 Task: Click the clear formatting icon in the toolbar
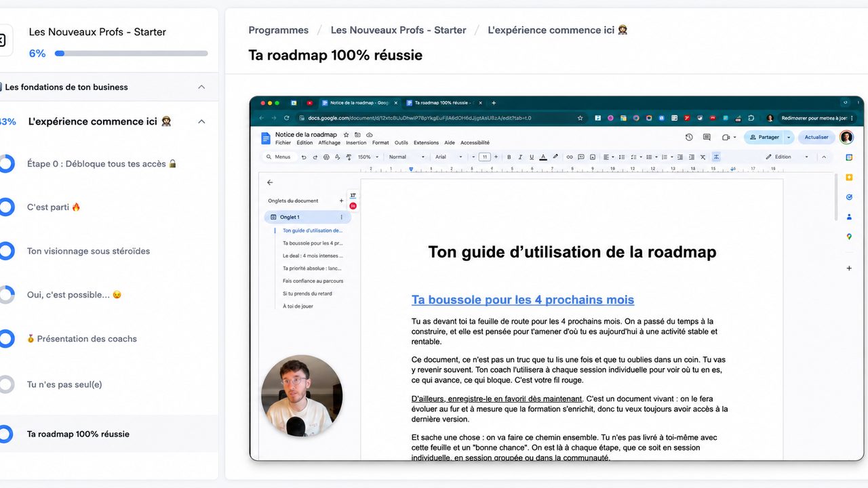(703, 157)
